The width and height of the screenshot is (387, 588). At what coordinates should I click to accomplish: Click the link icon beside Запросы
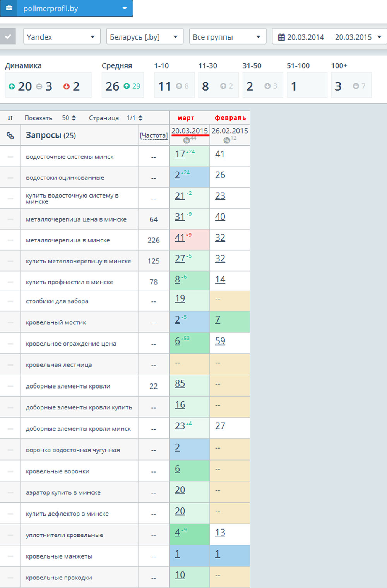(10, 135)
